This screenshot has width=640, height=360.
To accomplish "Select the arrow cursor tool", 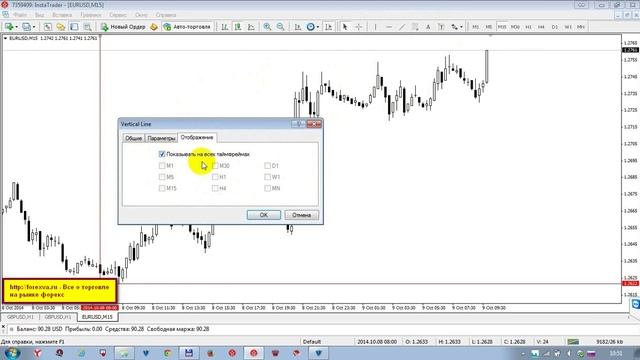I will coord(345,27).
